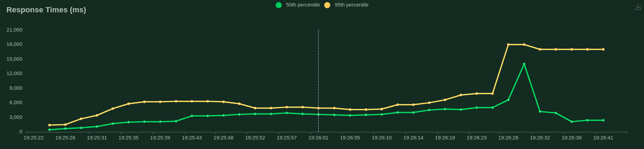Select the last yellow 95th percentile data point
644x149 pixels.
coord(603,49)
